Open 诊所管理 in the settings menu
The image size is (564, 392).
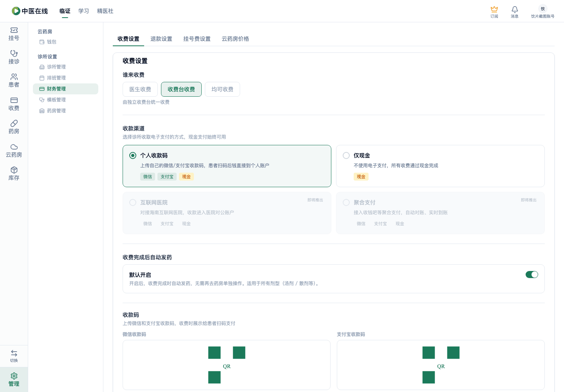pos(65,67)
